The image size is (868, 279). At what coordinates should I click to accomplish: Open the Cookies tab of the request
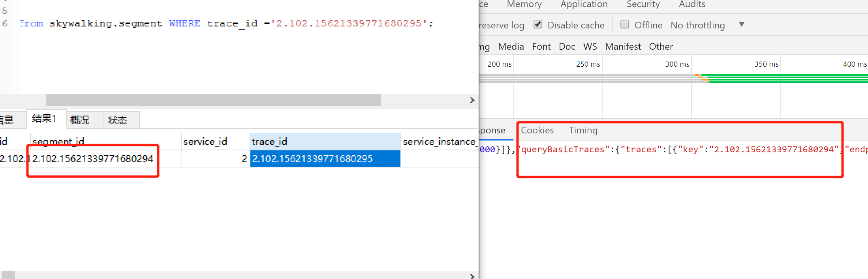pos(537,130)
